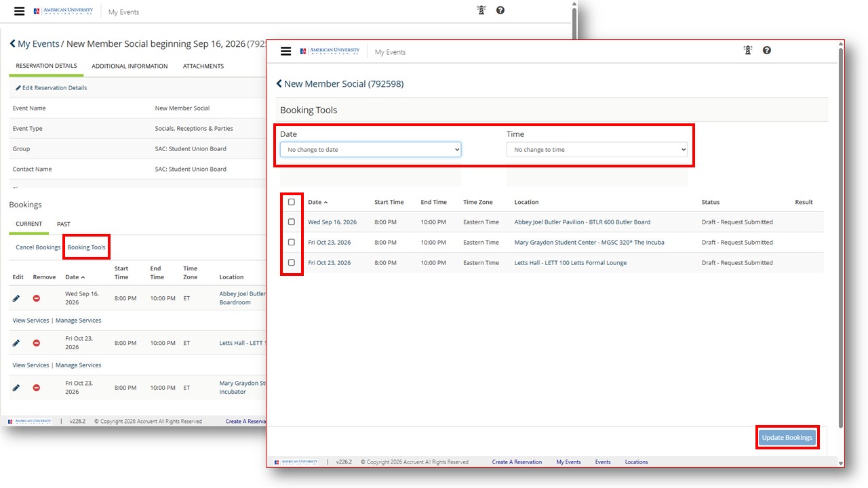Open the Time dropdown 'No change to time'
The image size is (868, 488).
click(x=597, y=149)
